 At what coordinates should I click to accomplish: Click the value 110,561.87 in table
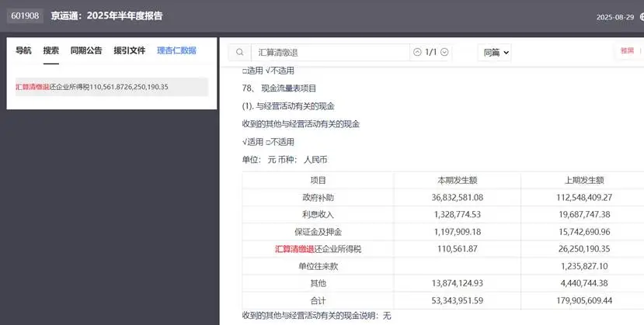point(457,249)
